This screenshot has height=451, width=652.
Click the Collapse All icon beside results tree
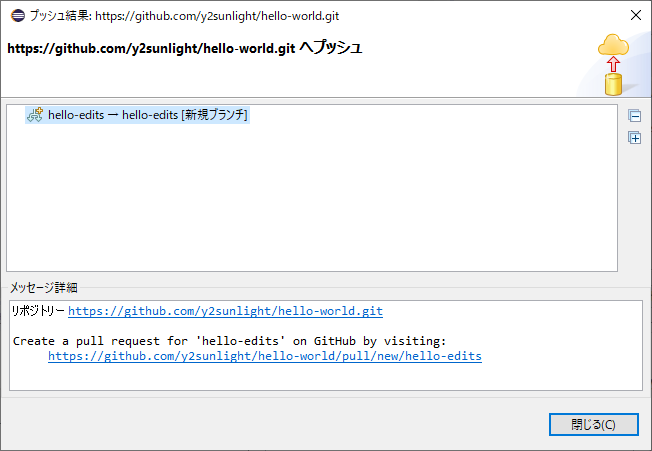[634, 115]
